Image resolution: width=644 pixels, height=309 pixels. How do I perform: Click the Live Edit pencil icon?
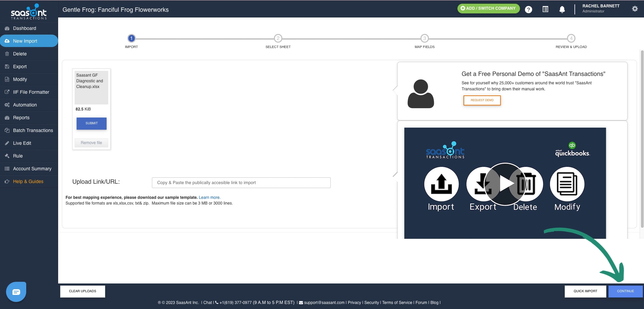click(7, 143)
